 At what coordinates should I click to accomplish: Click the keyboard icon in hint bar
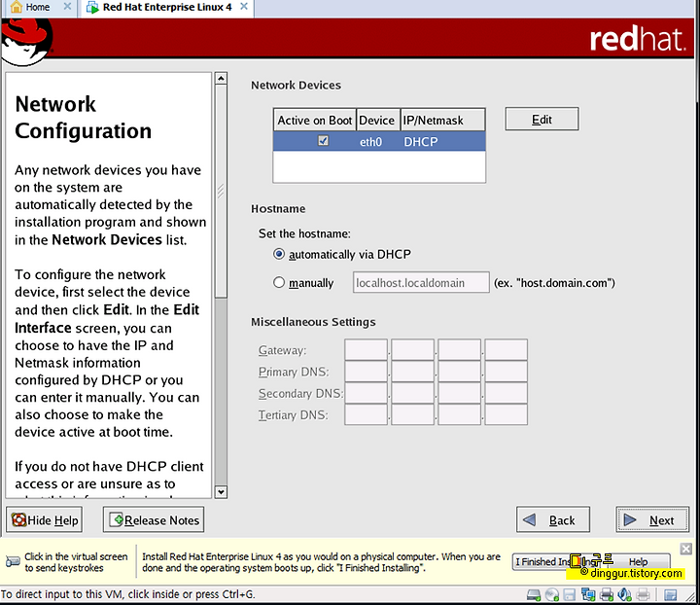(x=13, y=561)
